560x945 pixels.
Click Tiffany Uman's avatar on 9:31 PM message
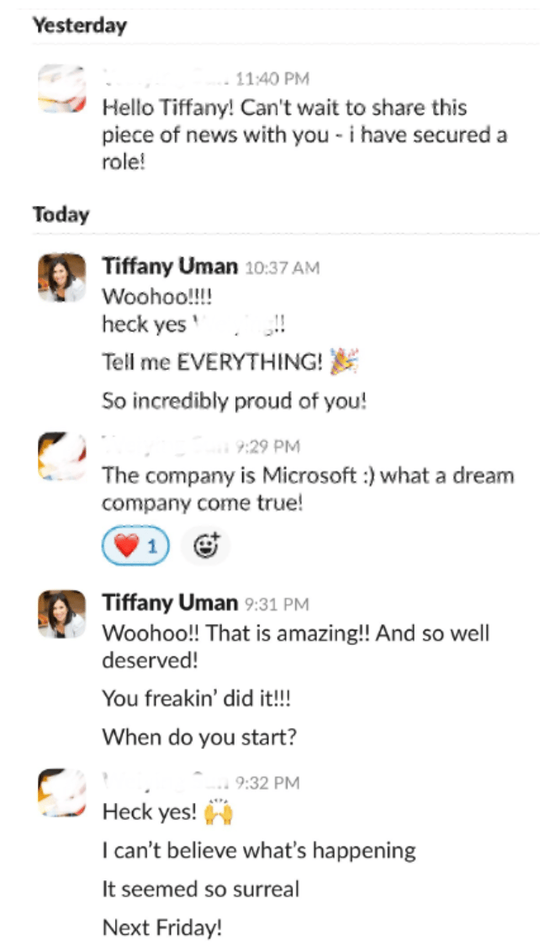point(61,614)
